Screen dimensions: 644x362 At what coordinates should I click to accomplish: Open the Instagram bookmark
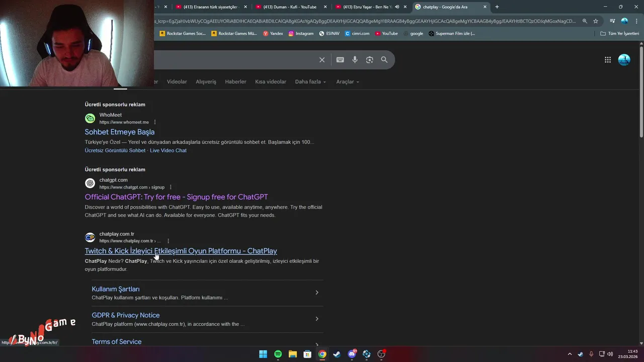(x=301, y=34)
